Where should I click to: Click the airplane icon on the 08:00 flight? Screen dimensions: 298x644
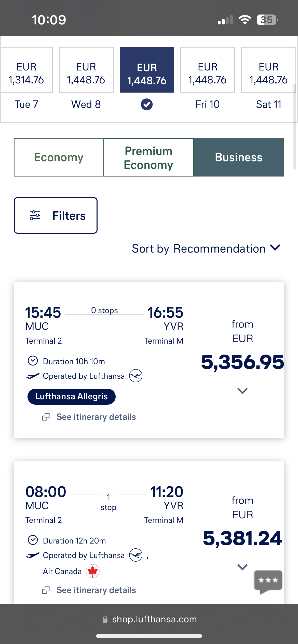tap(33, 555)
